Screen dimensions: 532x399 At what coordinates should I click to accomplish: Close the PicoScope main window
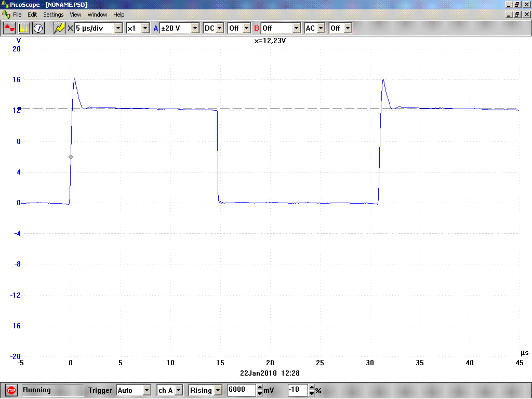[527, 4]
